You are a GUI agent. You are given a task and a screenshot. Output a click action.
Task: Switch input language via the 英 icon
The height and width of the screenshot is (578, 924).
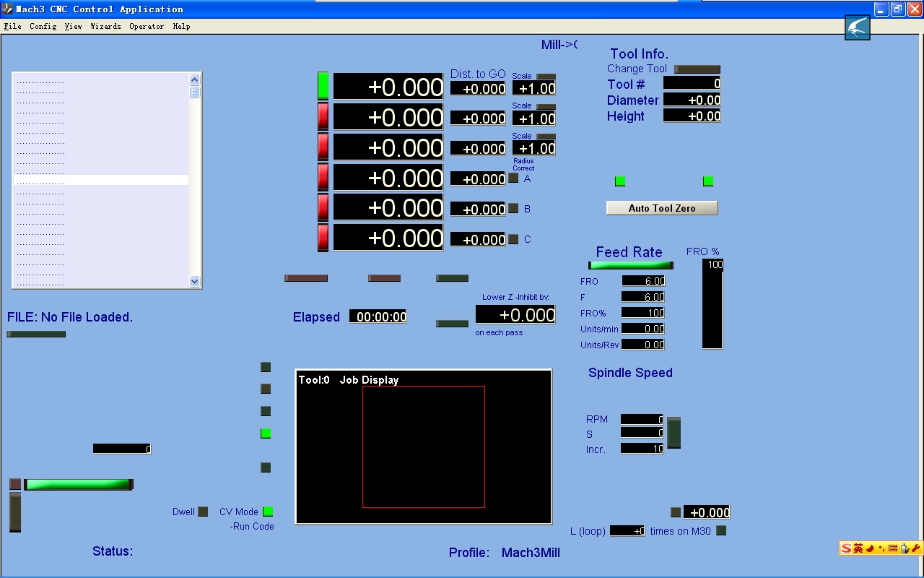point(858,548)
